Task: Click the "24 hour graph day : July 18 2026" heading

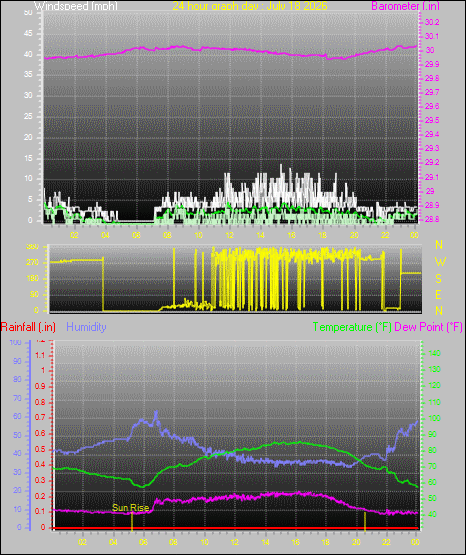Action: (x=250, y=6)
